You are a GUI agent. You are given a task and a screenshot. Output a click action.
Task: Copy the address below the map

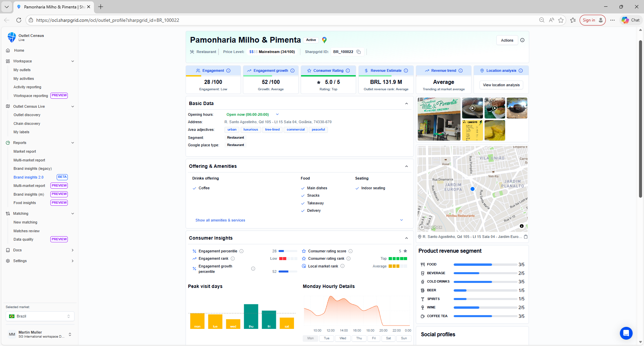pos(526,237)
